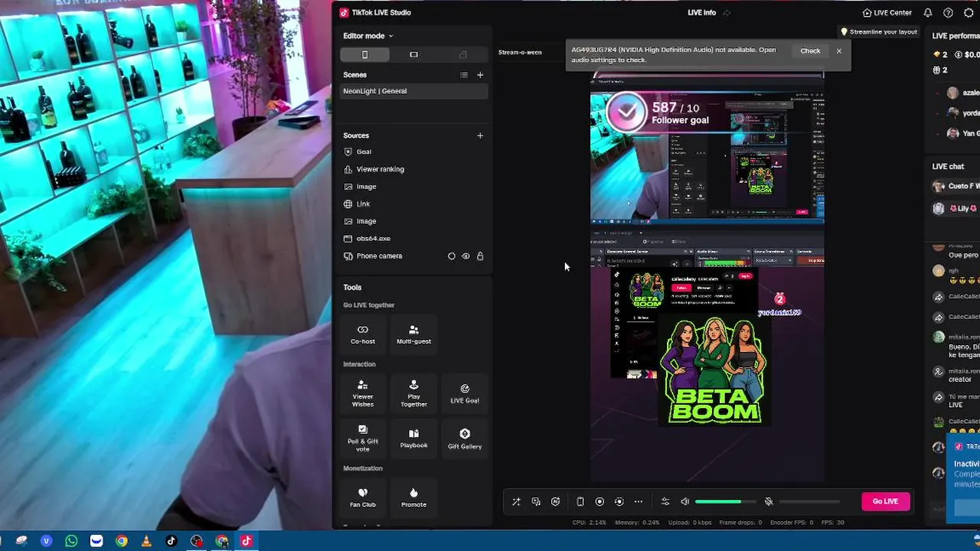
Task: Click the phone preview icon in bottom toolbar
Action: [580, 502]
